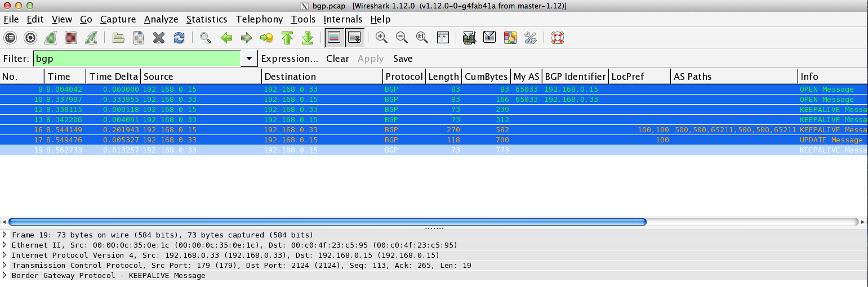
Task: Sort by the CumBytes column header
Action: click(x=487, y=77)
